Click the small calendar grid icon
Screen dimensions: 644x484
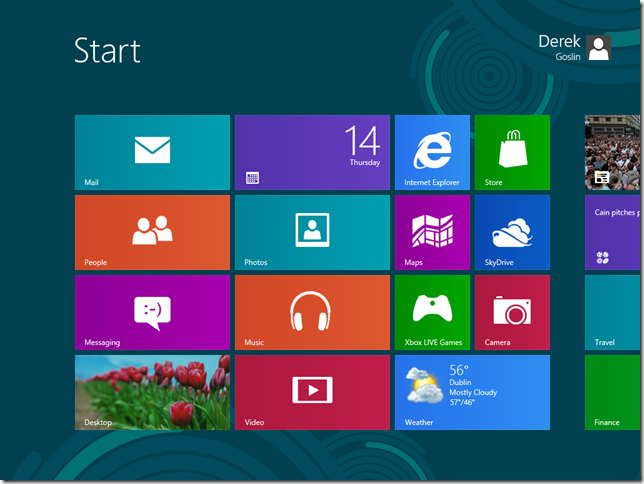[x=252, y=178]
